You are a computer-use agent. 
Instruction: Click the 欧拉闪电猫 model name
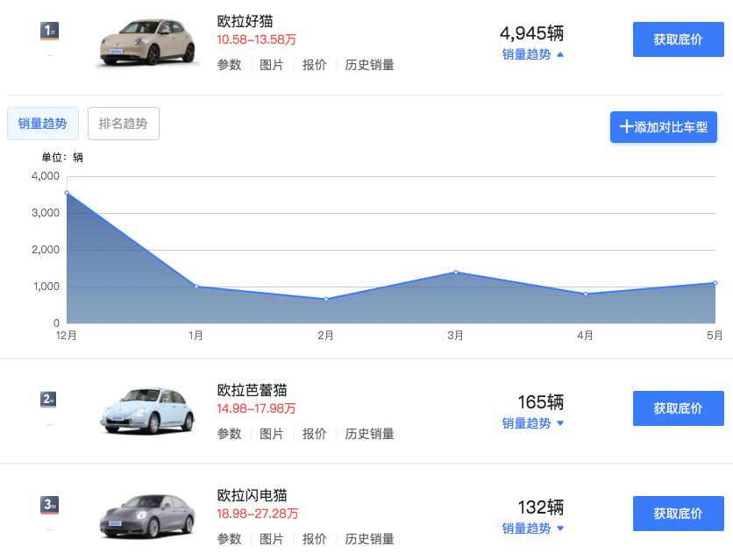pos(252,495)
